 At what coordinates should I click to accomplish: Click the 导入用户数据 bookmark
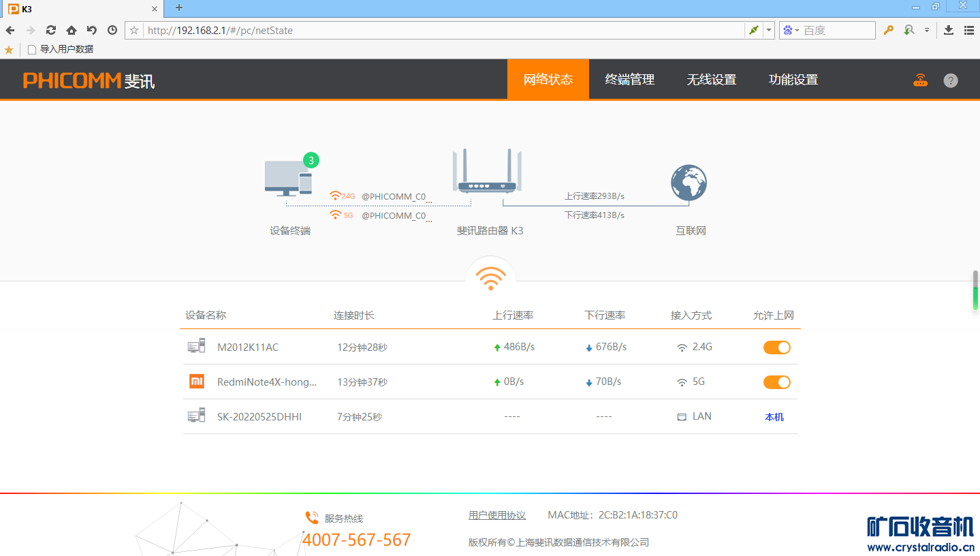point(66,49)
